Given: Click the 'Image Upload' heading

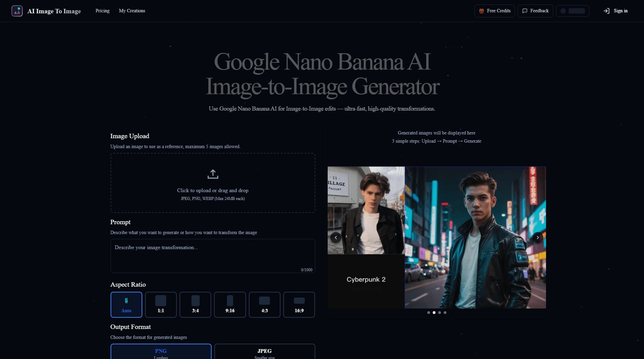Looking at the screenshot, I should pyautogui.click(x=130, y=136).
